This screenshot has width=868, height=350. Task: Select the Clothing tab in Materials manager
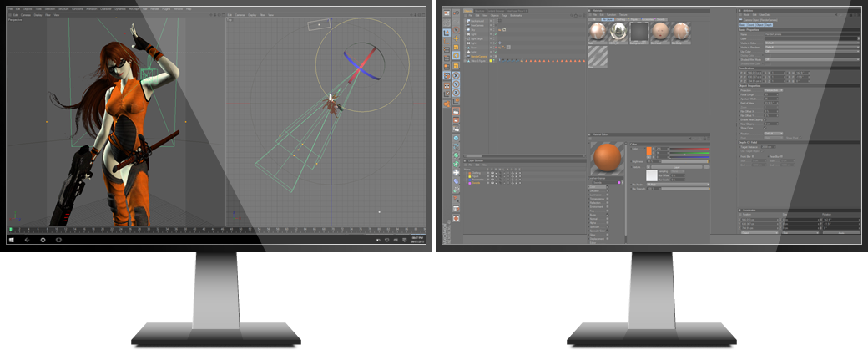point(621,19)
